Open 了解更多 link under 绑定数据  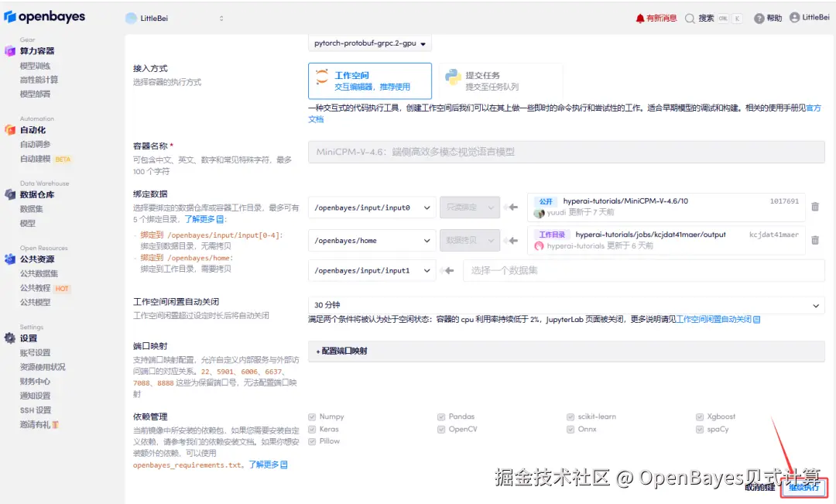204,219
